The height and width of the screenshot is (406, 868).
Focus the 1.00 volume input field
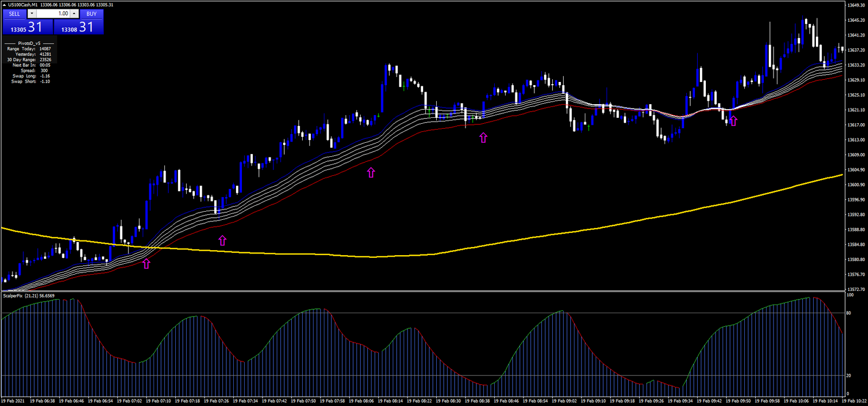click(53, 14)
